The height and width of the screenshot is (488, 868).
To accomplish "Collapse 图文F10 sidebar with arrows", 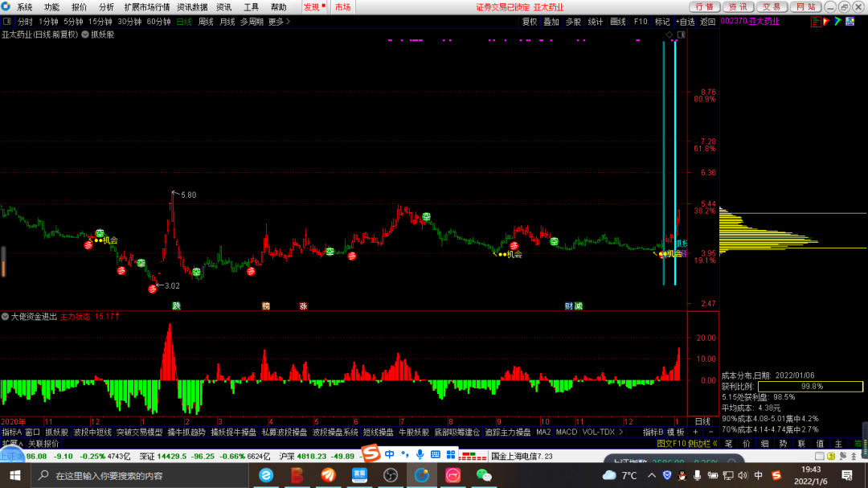I will click(714, 444).
